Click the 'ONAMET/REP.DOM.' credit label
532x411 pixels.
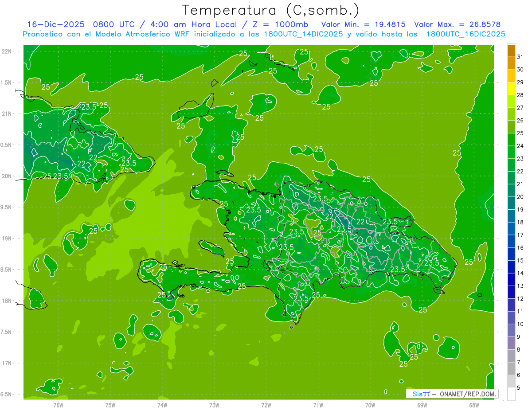(468, 394)
